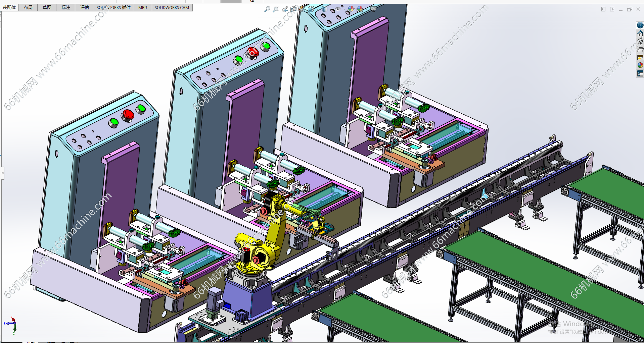Click the MBD tab label
Screen dimensions: 644x343
pos(142,7)
